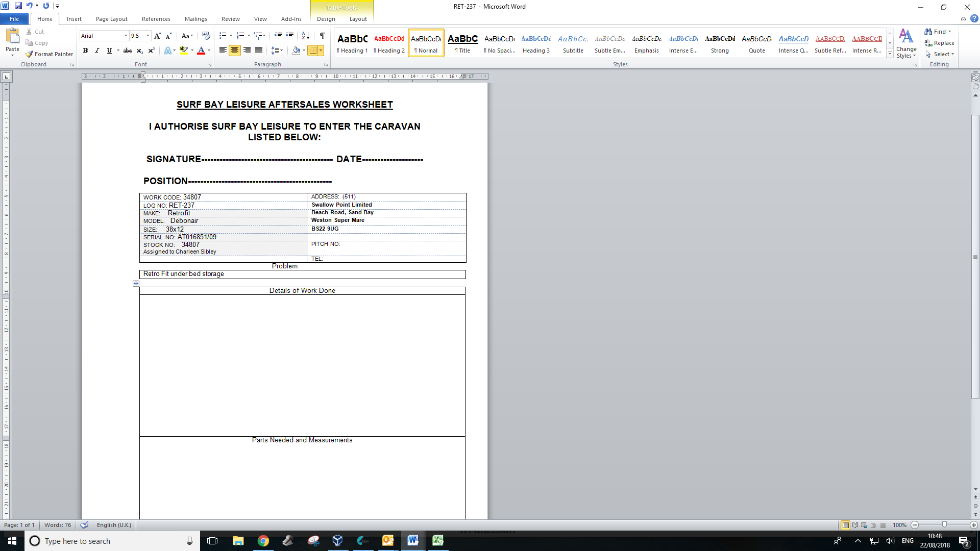Click the Sort A-Z icon

coord(305,36)
